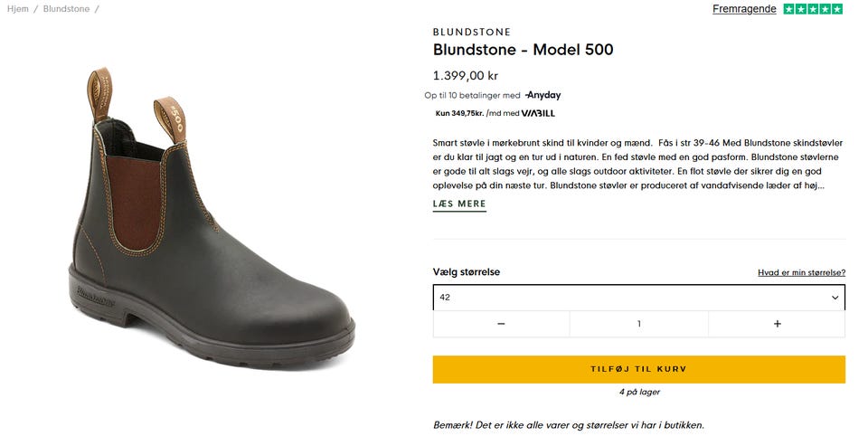Click the Trustpilot green star rating
Viewport: 868px width, 436px height.
pos(813,9)
